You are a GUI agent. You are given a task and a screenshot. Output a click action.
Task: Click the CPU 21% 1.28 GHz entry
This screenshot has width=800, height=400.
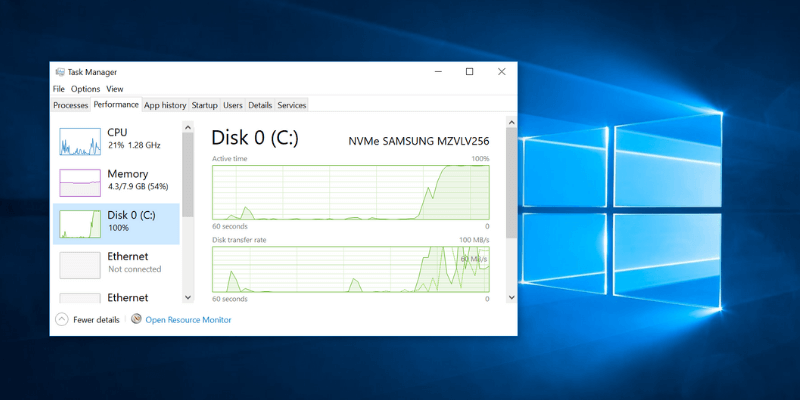point(116,141)
